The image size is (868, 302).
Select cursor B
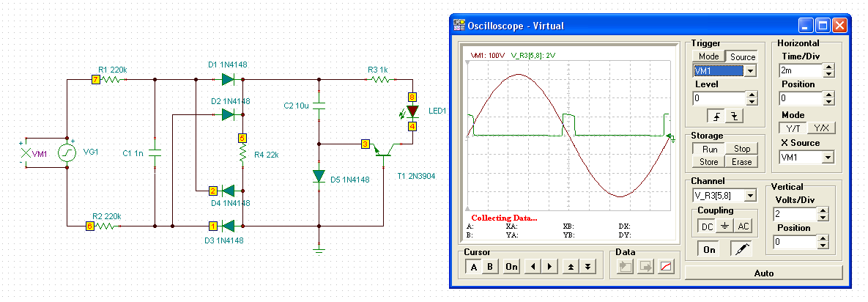click(x=489, y=267)
